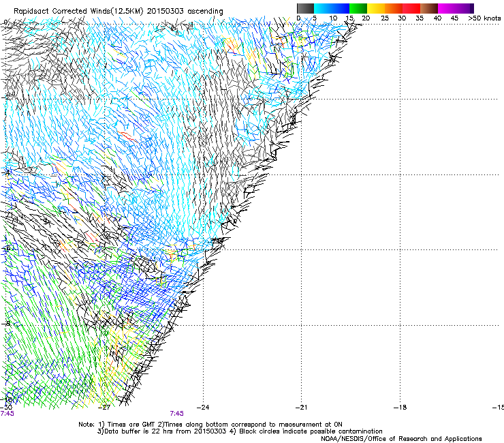The width and height of the screenshot is (504, 443).
Task: Click the longitude label '-18'
Action: pos(400,408)
